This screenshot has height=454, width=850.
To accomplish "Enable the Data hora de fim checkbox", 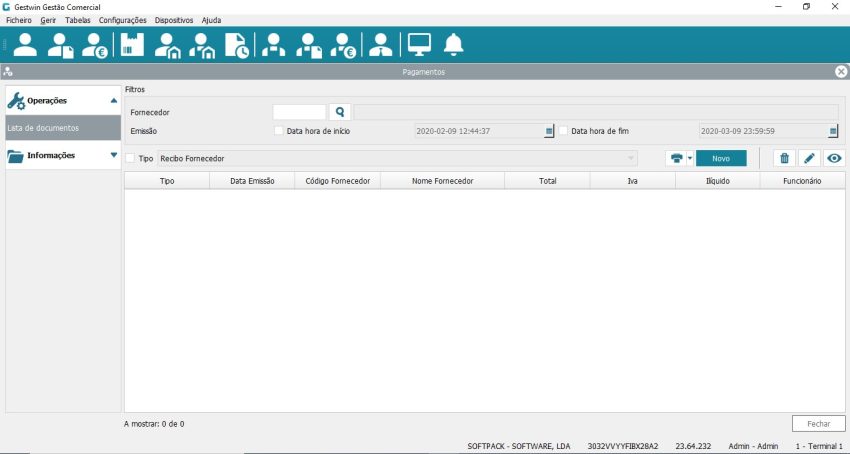I will (563, 131).
